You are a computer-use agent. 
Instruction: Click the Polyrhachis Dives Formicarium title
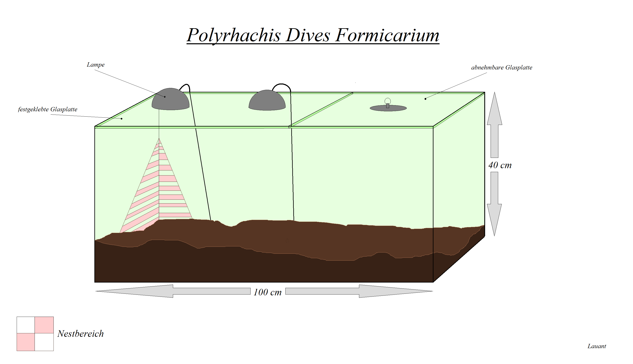[313, 35]
